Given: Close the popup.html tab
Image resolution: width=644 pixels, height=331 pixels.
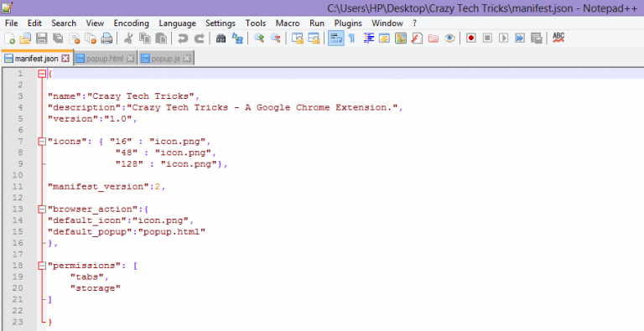Looking at the screenshot, I should click(x=130, y=59).
